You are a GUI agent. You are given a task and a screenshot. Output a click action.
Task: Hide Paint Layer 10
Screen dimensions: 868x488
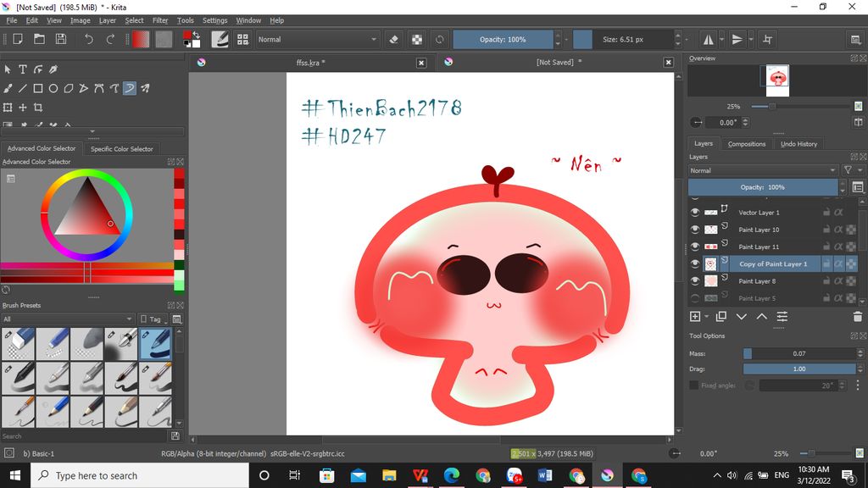[x=695, y=230]
